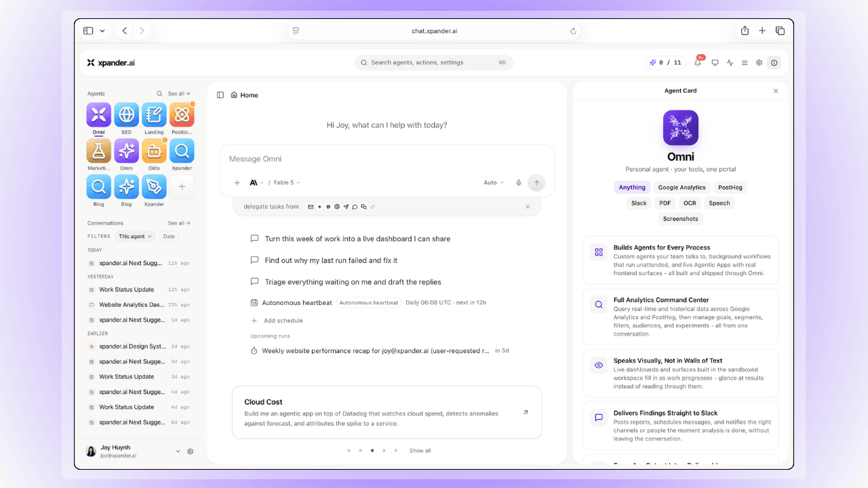Dismiss the delegate tasks bar
The width and height of the screenshot is (868, 488).
coord(528,207)
